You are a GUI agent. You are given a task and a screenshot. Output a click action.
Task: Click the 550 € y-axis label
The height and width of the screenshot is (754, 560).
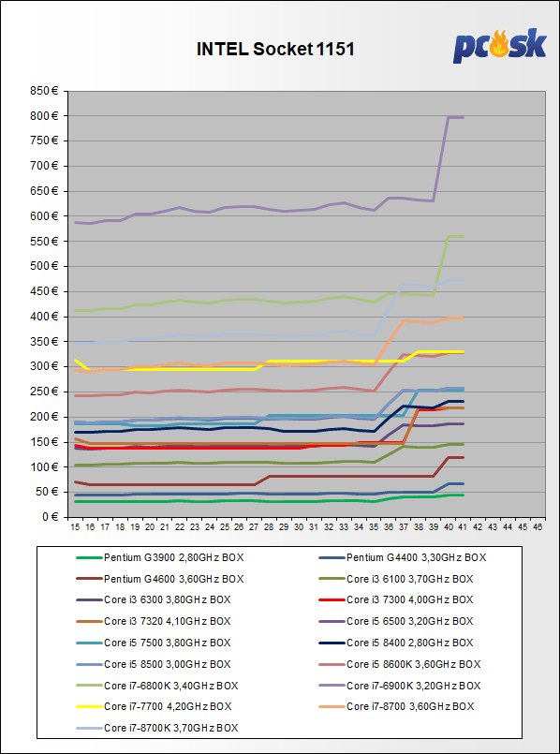[x=46, y=242]
